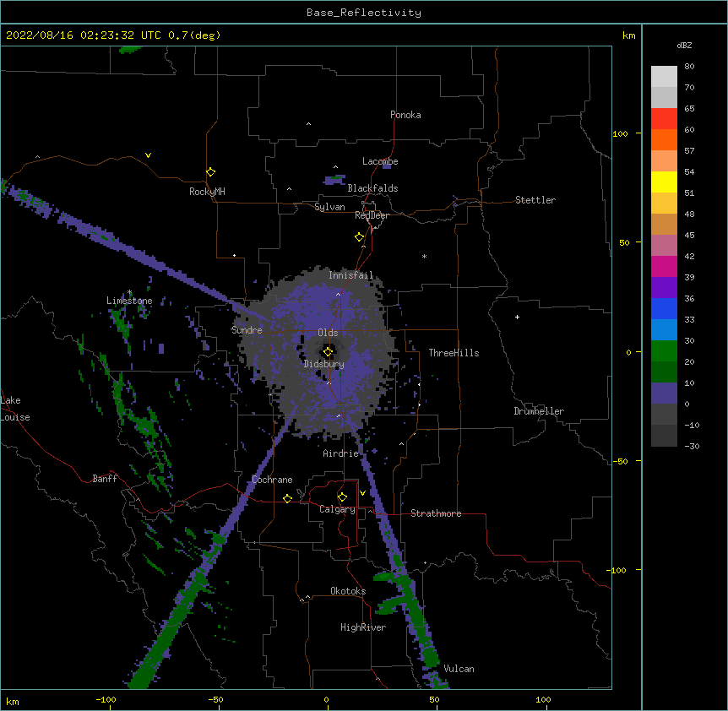Click the RedDeer label
This screenshot has height=711, width=728.
tap(372, 215)
